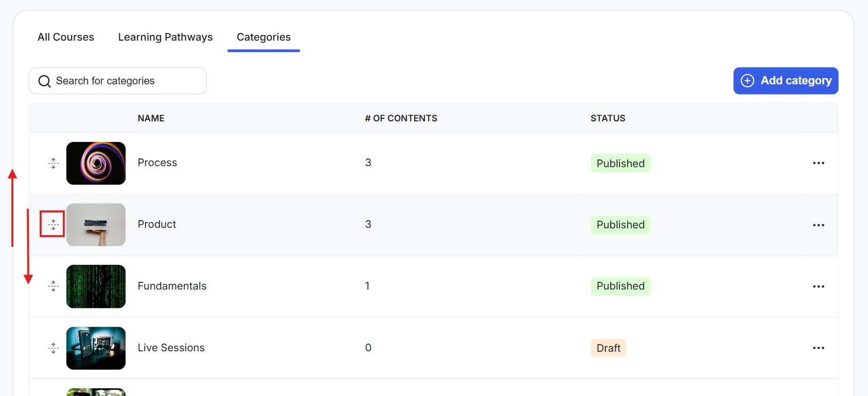Click the Live Sessions category thumbnail

click(x=96, y=348)
